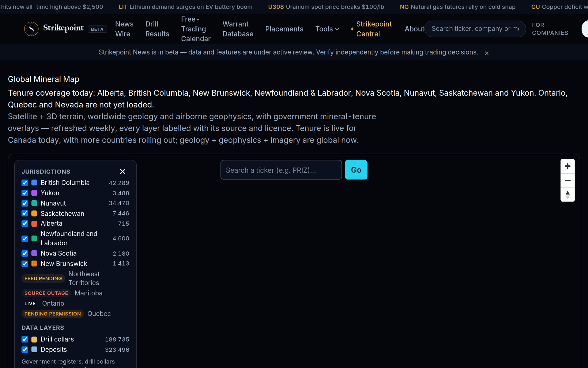Click the Strikepoint logo icon
Image resolution: width=588 pixels, height=368 pixels.
tap(31, 29)
